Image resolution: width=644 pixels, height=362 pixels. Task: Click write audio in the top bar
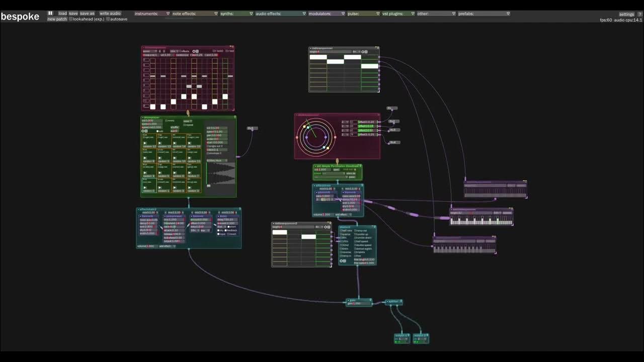coord(110,14)
